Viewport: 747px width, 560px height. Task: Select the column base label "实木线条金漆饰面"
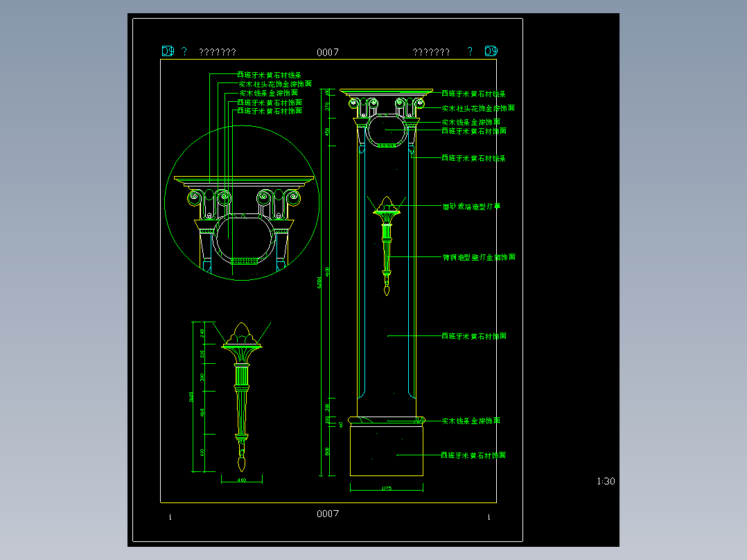tap(471, 421)
